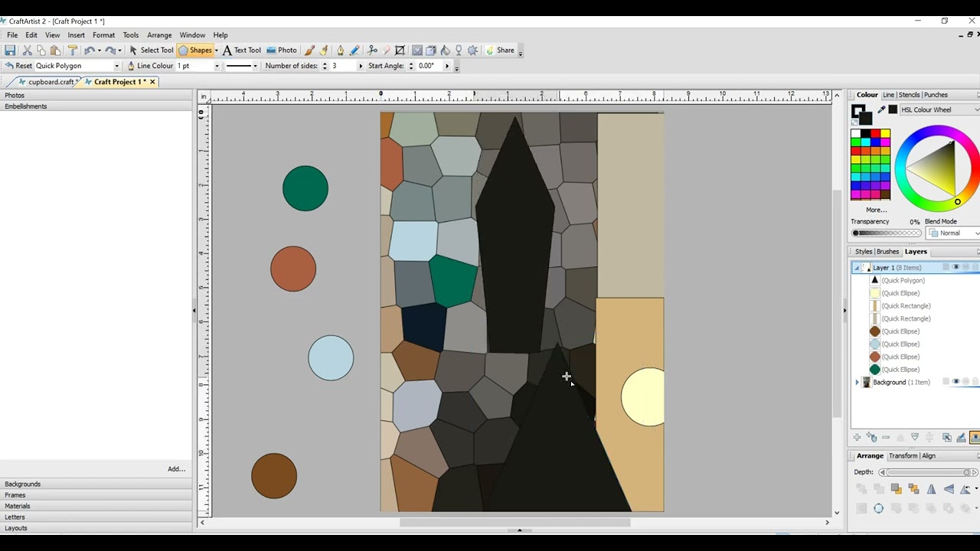Expand the Background layer
This screenshot has width=980, height=551.
pyautogui.click(x=857, y=382)
